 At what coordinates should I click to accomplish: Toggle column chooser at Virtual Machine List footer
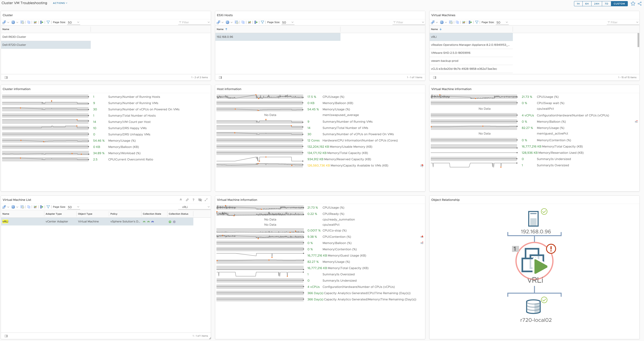tap(6, 336)
